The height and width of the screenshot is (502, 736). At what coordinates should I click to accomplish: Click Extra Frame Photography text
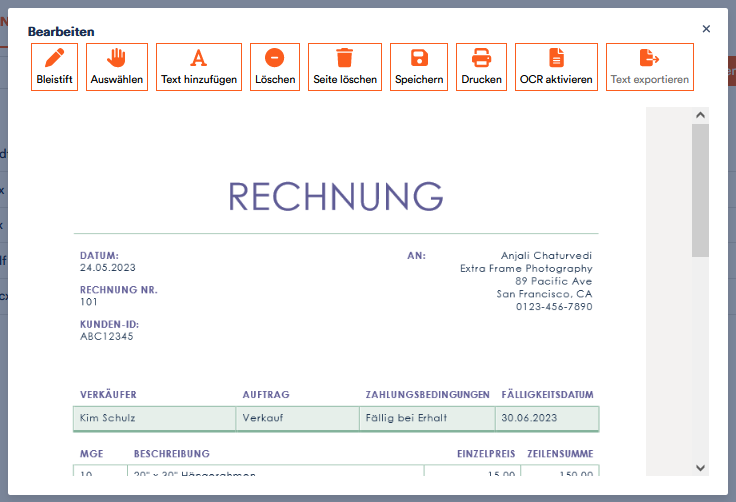click(x=526, y=269)
